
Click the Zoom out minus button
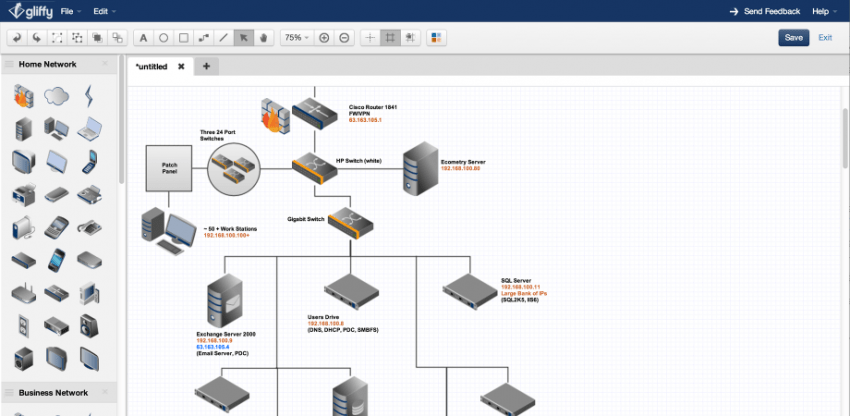pyautogui.click(x=344, y=38)
